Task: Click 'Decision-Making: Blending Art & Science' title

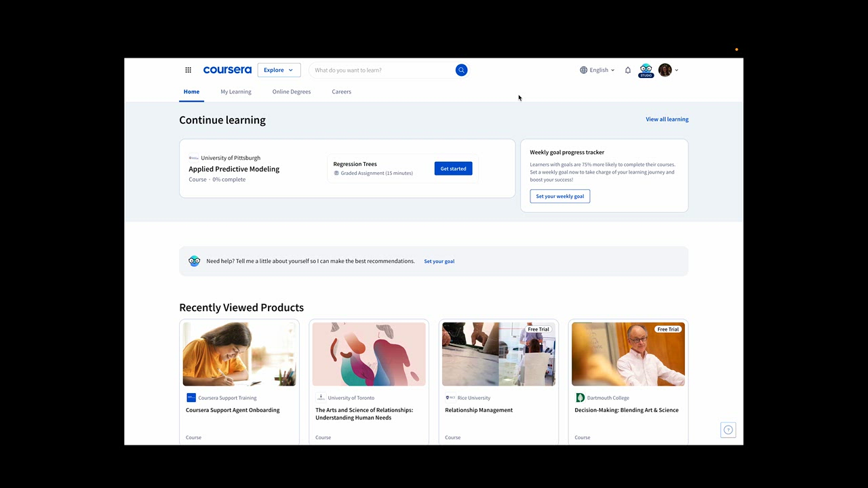Action: click(627, 410)
